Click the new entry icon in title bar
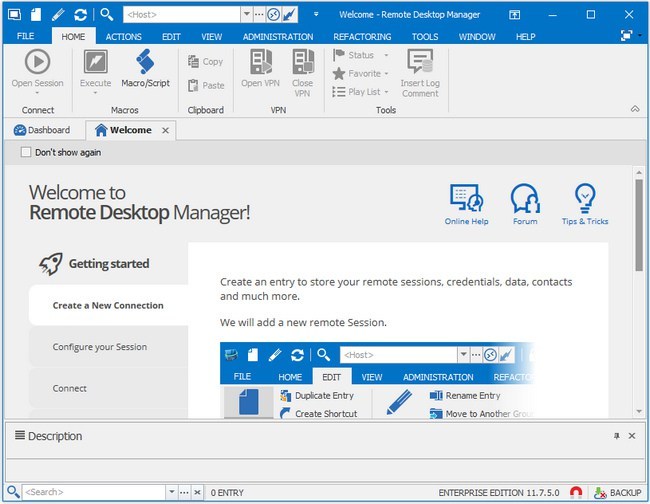This screenshot has height=504, width=650. pyautogui.click(x=36, y=15)
